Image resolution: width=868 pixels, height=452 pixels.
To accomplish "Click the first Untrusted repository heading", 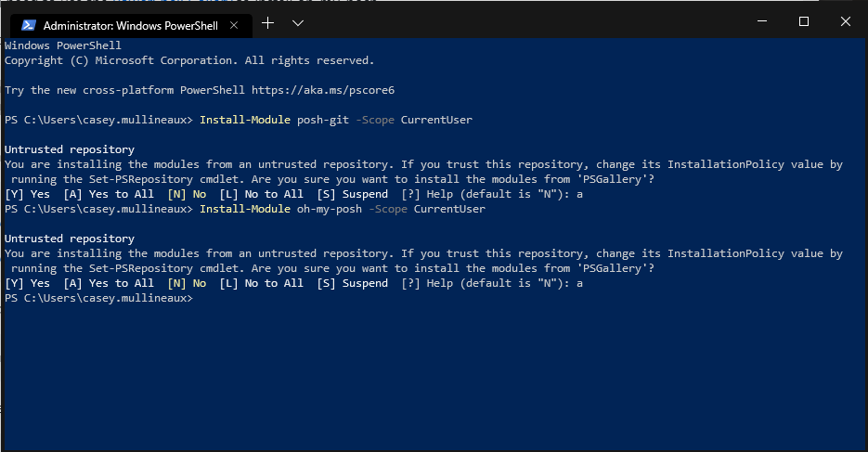I will point(70,149).
